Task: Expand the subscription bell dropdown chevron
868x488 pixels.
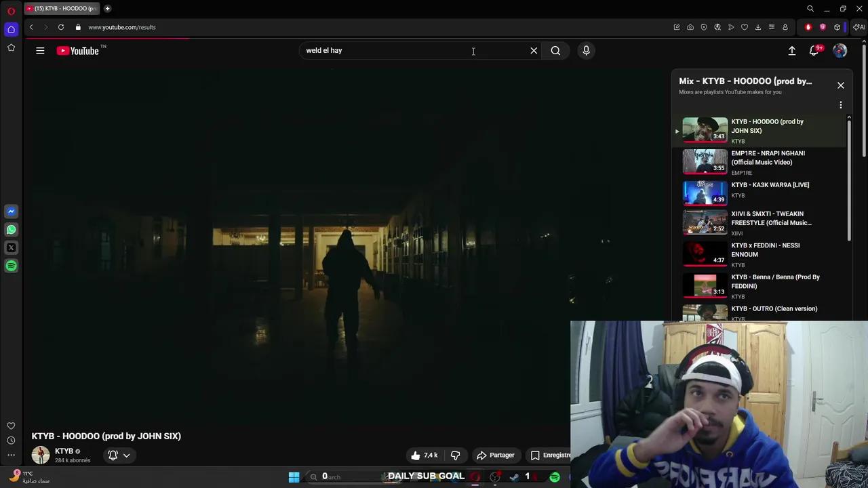Action: [126, 455]
